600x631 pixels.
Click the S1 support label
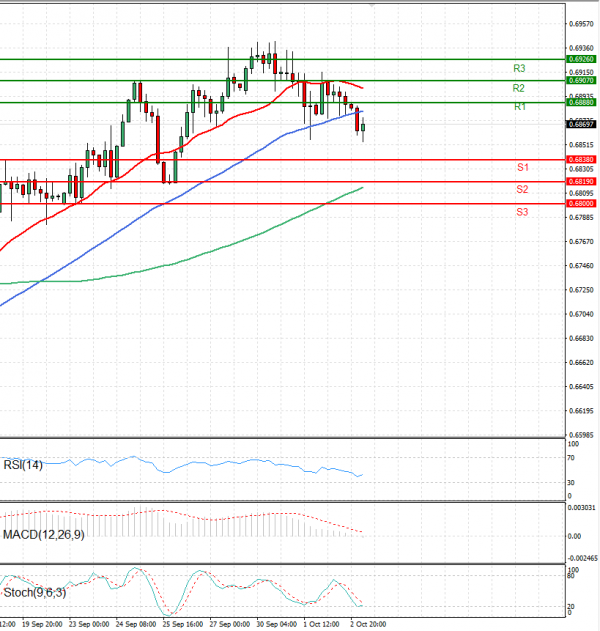click(x=523, y=167)
